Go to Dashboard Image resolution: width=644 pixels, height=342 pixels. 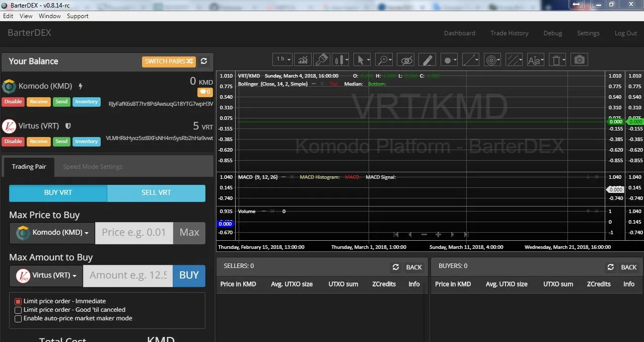(x=460, y=33)
